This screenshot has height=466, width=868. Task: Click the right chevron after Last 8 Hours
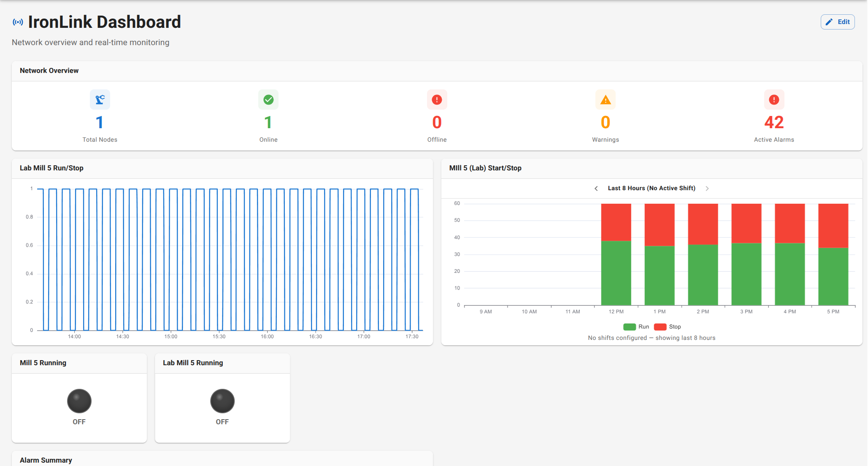[707, 189]
